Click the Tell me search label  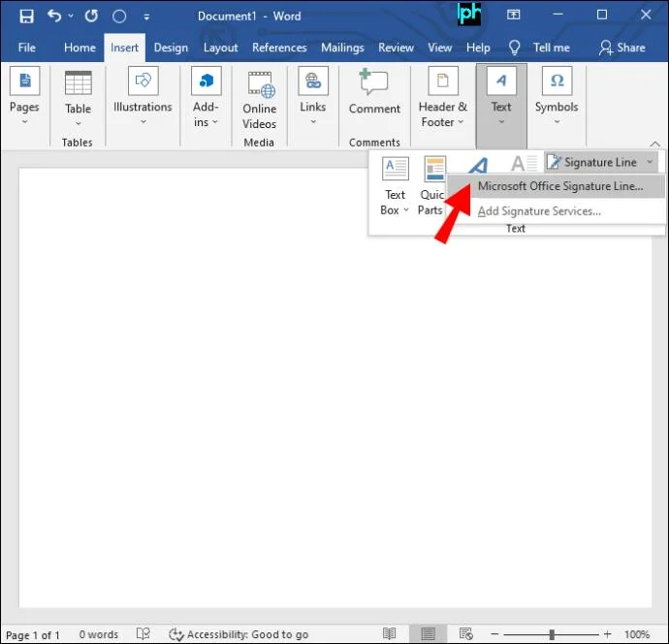click(552, 48)
